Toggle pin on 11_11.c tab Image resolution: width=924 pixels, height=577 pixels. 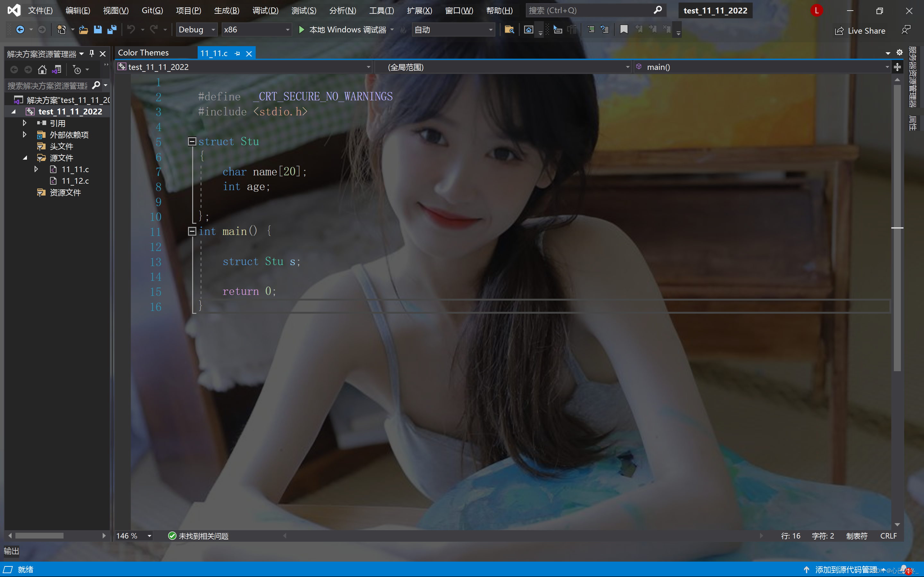(x=237, y=54)
